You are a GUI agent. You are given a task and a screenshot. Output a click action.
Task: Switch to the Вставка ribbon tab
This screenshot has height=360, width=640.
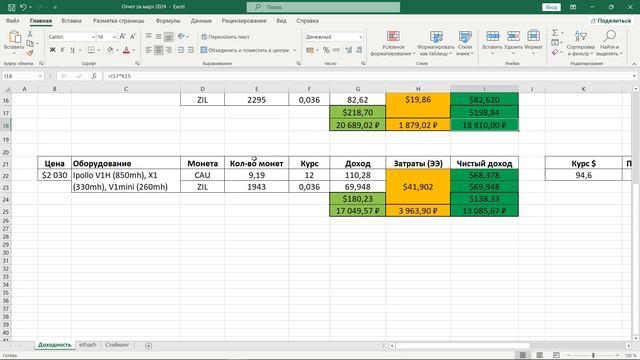[x=71, y=20]
